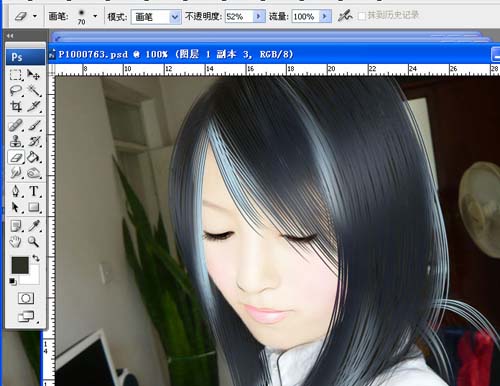
Task: Select the Hand tool
Action: click(x=16, y=242)
